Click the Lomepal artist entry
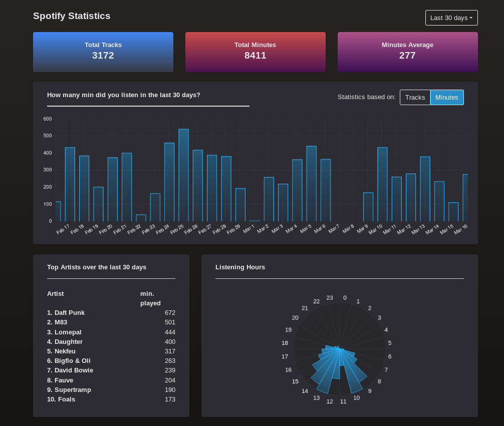The width and height of the screenshot is (504, 426). coord(64,332)
